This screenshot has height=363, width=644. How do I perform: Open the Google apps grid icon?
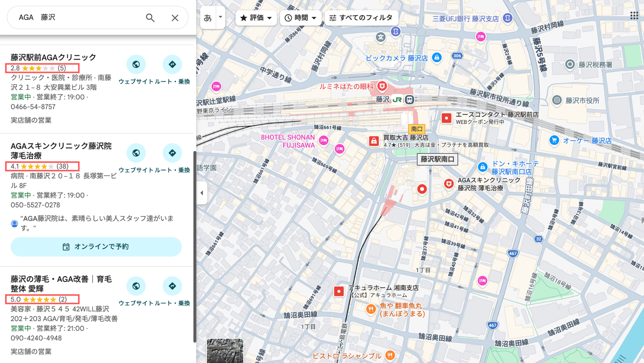[634, 16]
